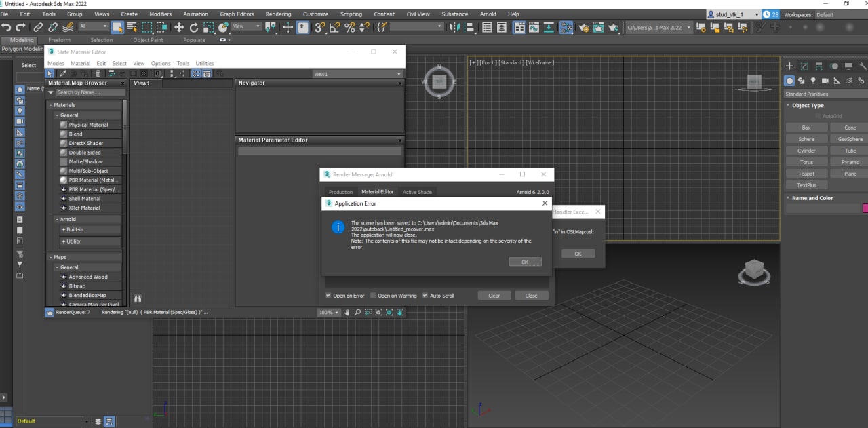Click the Unlink Selection broken chain icon
Screen dimensions: 868x428
click(52, 27)
